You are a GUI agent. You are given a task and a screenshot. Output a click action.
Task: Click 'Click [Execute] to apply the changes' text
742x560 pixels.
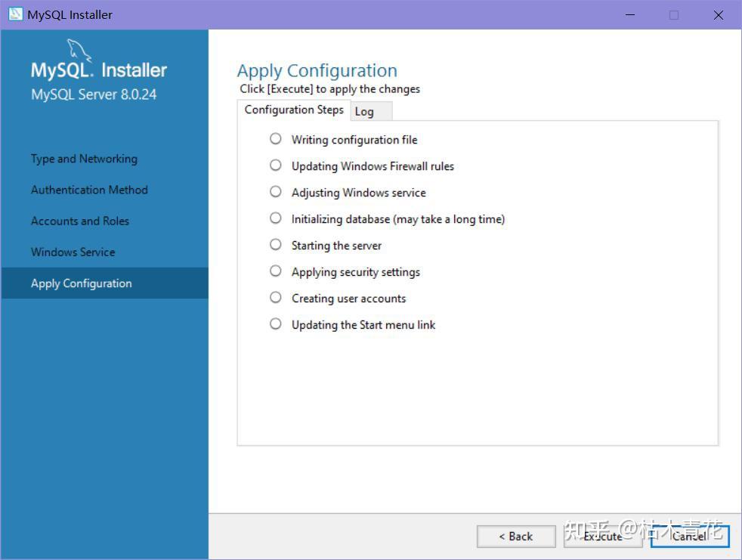tap(330, 89)
